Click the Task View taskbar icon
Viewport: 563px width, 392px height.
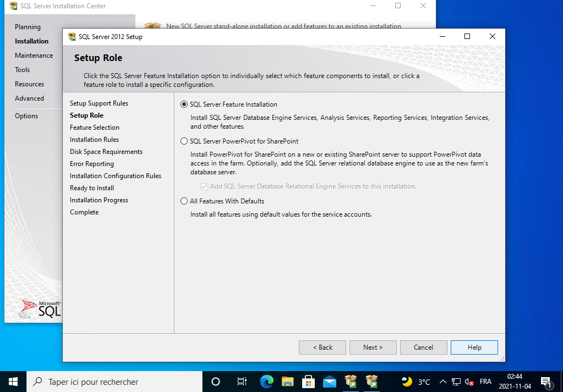click(242, 381)
